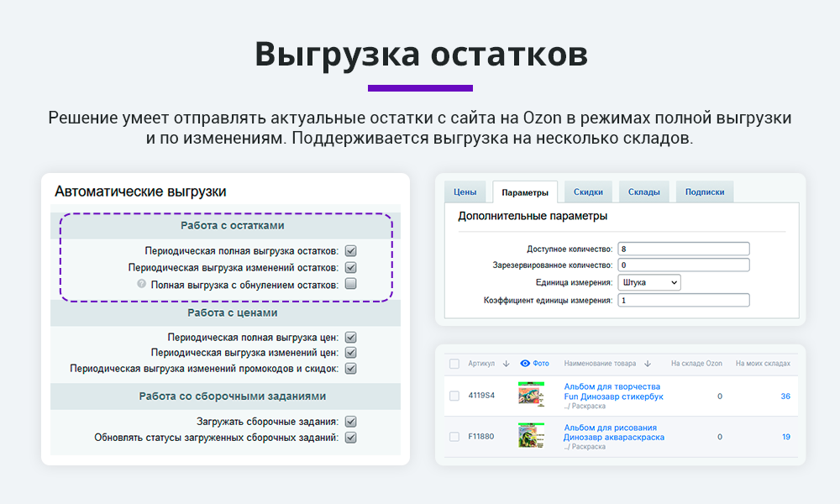The image size is (840, 504).
Task: Go to the Подписки tab
Action: (704, 192)
